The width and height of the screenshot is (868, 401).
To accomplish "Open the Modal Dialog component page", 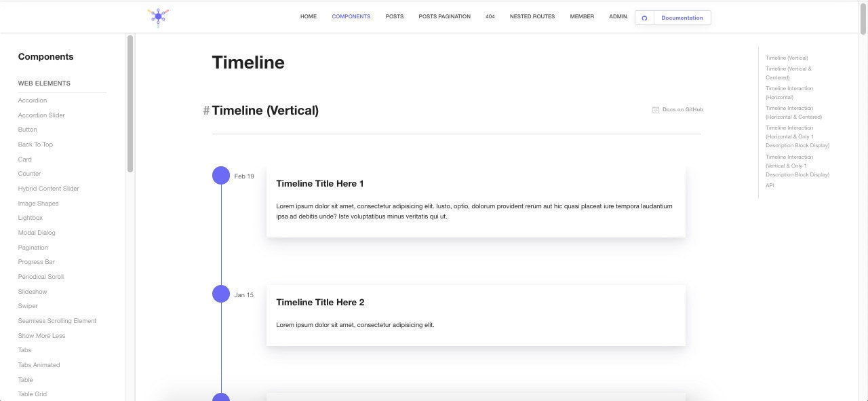I will 37,232.
